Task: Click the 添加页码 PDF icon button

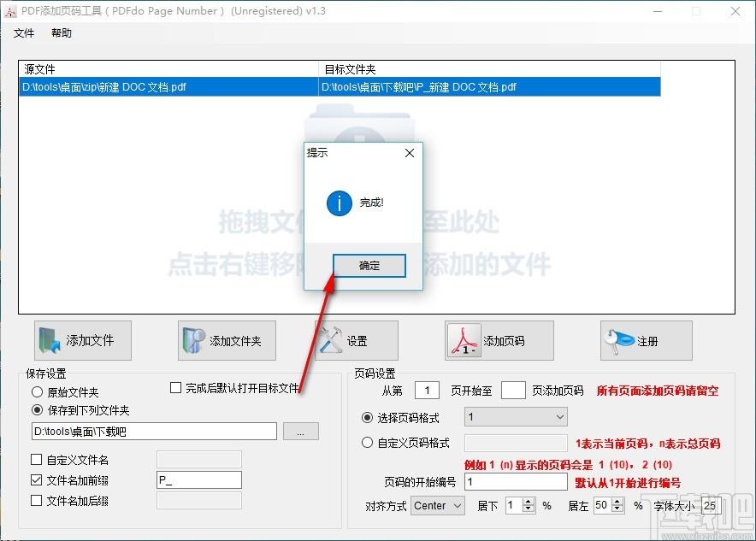Action: [x=499, y=341]
